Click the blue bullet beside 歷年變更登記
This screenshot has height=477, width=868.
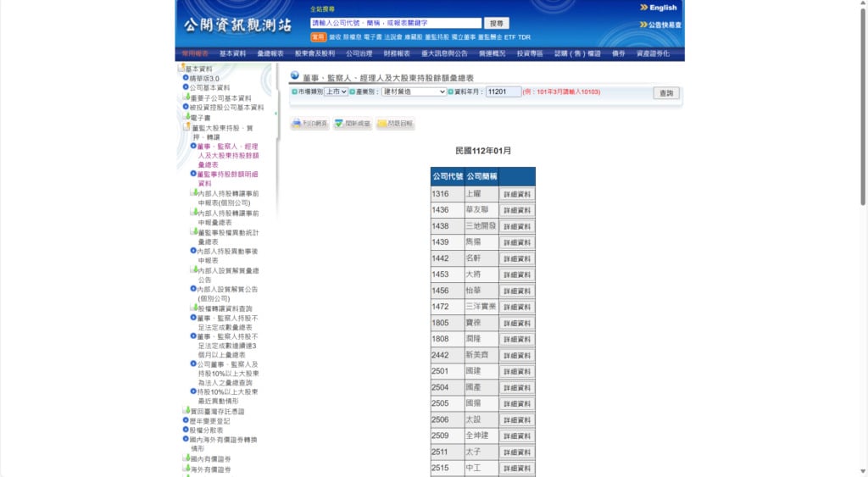pyautogui.click(x=186, y=420)
